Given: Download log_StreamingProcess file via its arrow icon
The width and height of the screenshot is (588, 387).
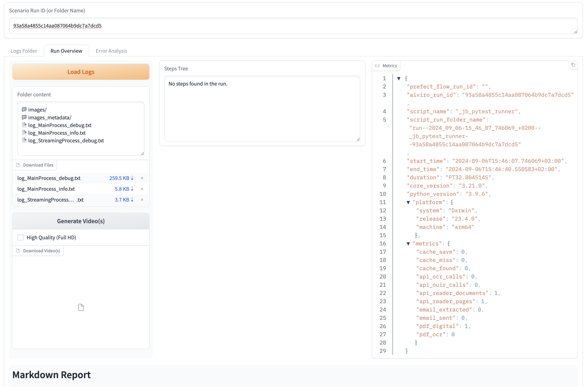Looking at the screenshot, I should pyautogui.click(x=132, y=200).
